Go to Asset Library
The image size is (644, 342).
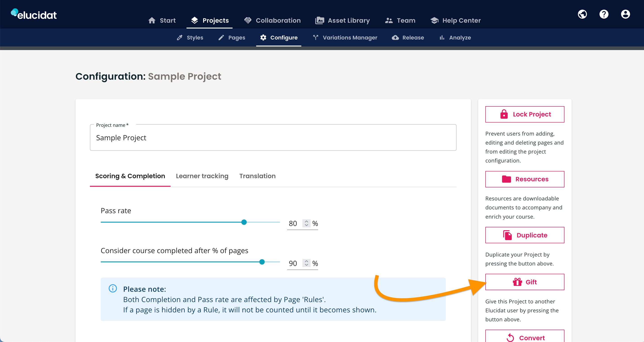tap(342, 20)
